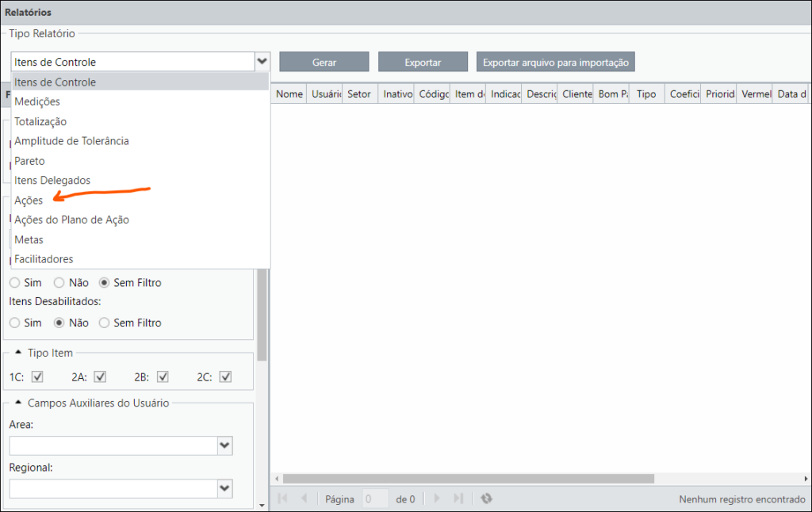Click scroll-left arrow of grid scrollbar
This screenshot has width=812, height=512.
click(x=277, y=479)
